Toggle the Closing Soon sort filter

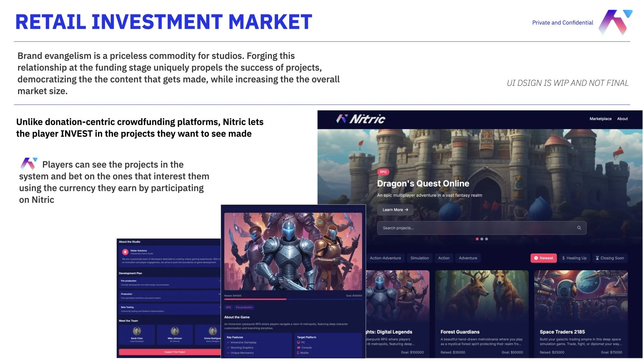click(x=610, y=258)
